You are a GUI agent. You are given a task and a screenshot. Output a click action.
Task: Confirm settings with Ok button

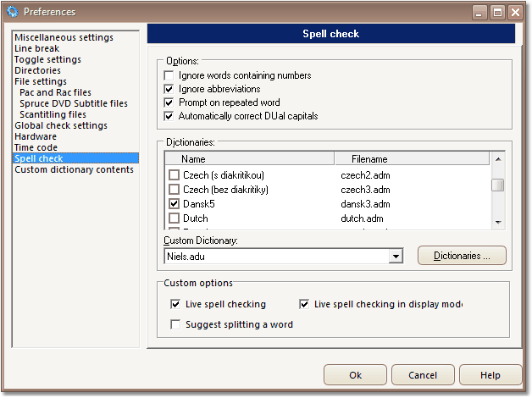click(355, 375)
